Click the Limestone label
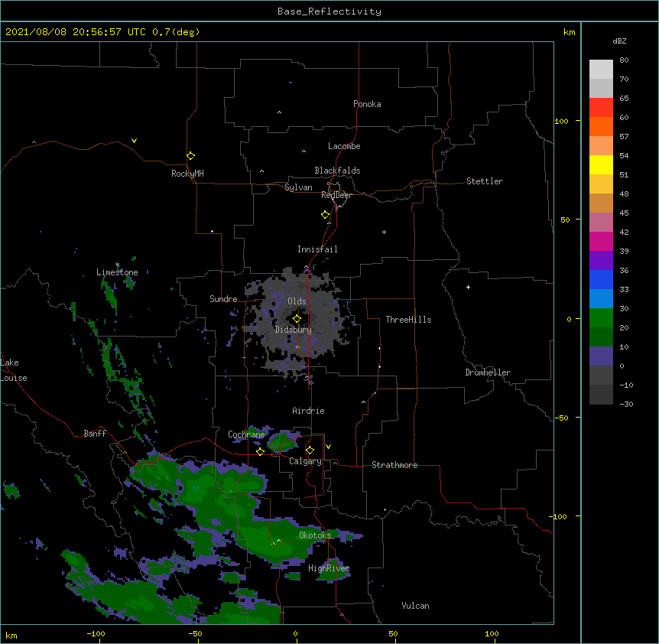659x644 pixels. pos(117,272)
